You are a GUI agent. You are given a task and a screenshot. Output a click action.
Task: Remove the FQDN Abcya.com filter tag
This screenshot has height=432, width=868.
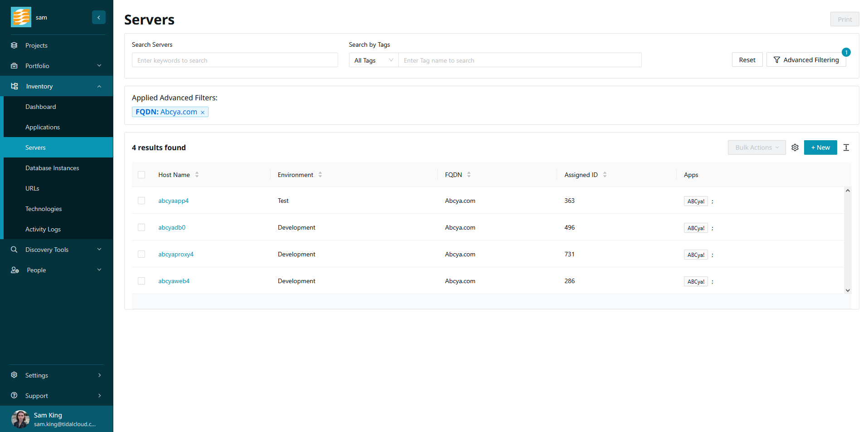pos(203,113)
